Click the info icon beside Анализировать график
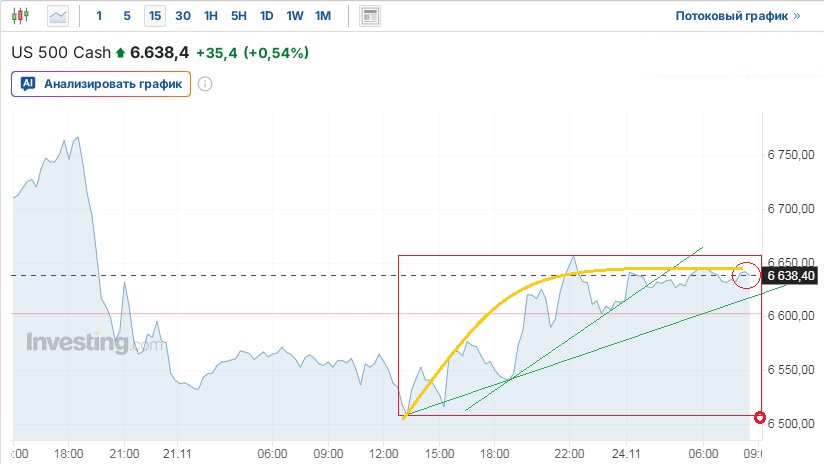 coord(205,84)
